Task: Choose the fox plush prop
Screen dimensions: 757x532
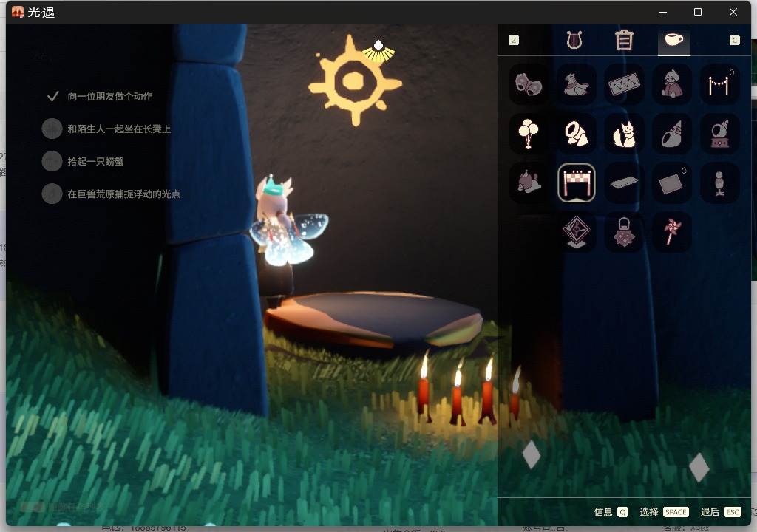Action: click(624, 133)
